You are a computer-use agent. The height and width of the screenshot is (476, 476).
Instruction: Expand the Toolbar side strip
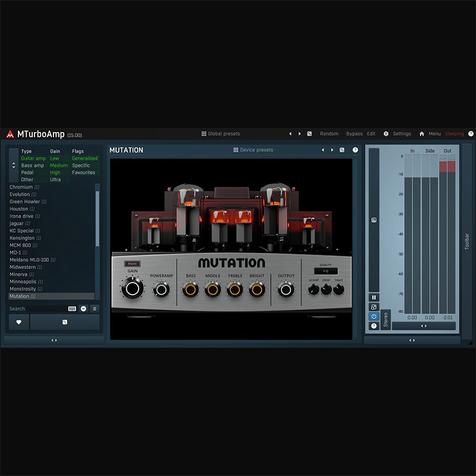pyautogui.click(x=467, y=242)
